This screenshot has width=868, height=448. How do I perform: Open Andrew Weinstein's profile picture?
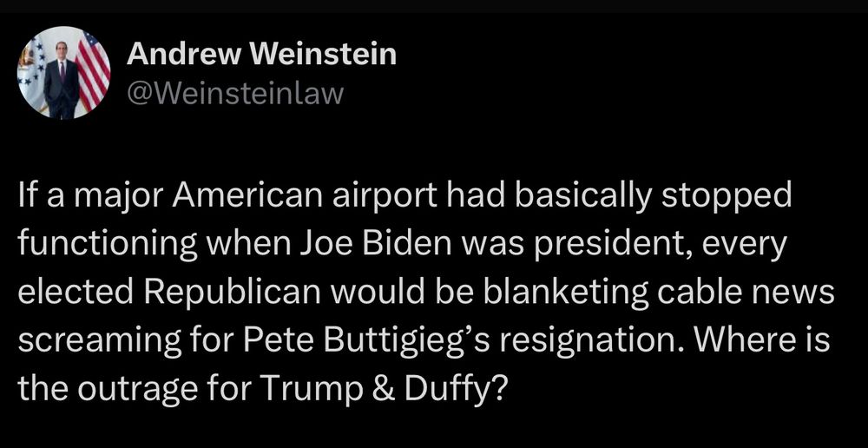pos(64,73)
